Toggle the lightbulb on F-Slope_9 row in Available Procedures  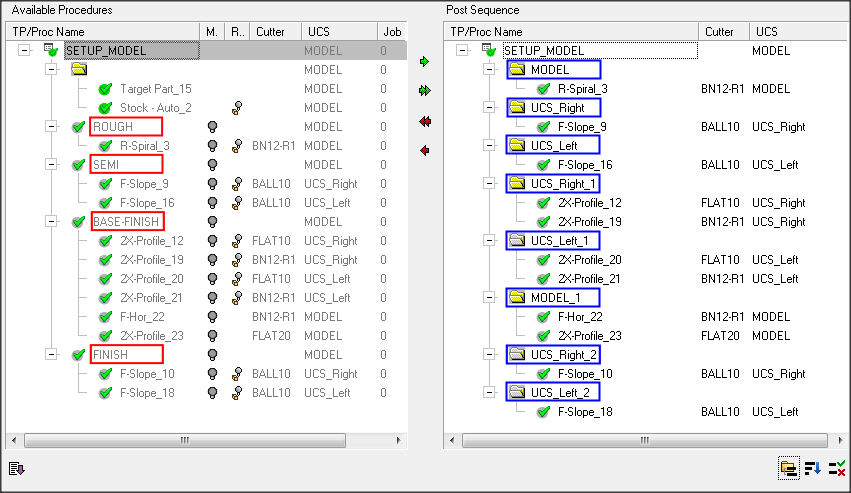click(x=212, y=184)
